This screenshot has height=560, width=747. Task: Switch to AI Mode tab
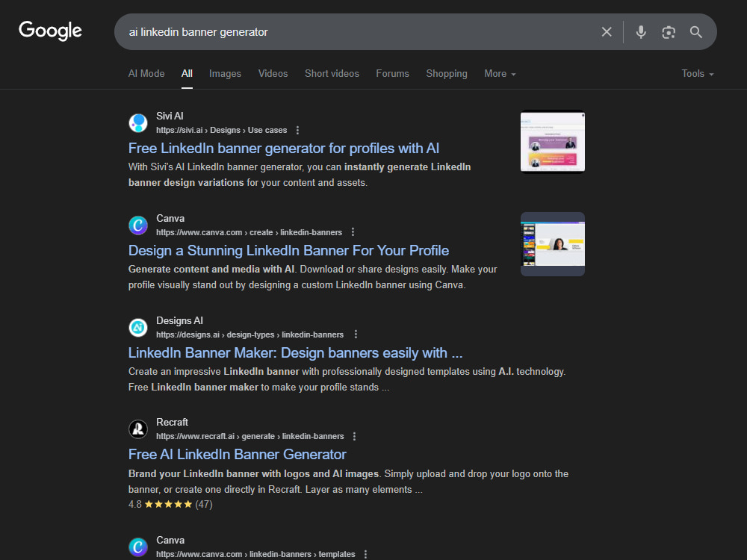(146, 74)
